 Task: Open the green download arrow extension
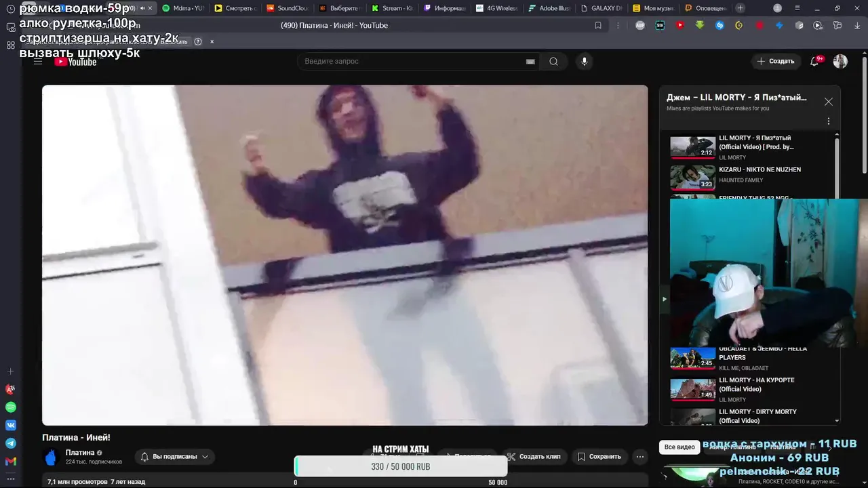(x=699, y=25)
